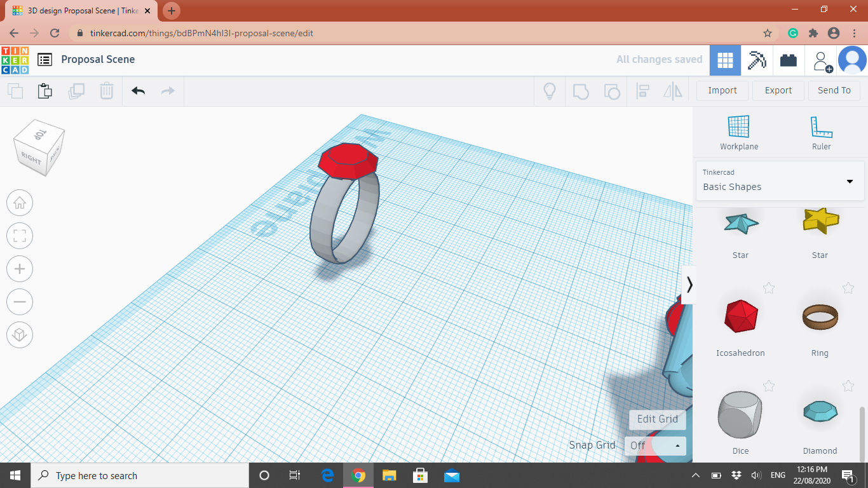Click the Proposal Scene design title
This screenshot has width=868, height=488.
pos(98,59)
